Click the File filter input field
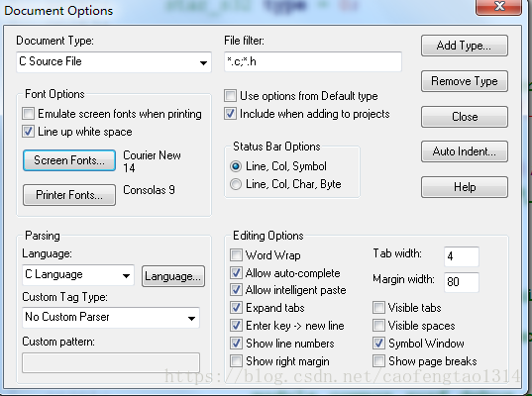532x396 pixels. click(313, 61)
